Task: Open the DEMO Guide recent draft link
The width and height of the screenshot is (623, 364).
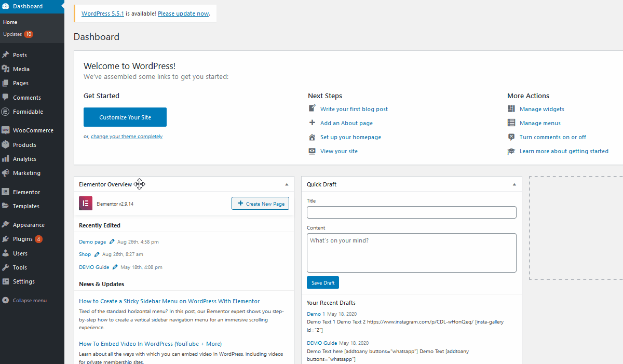Action: click(x=322, y=343)
